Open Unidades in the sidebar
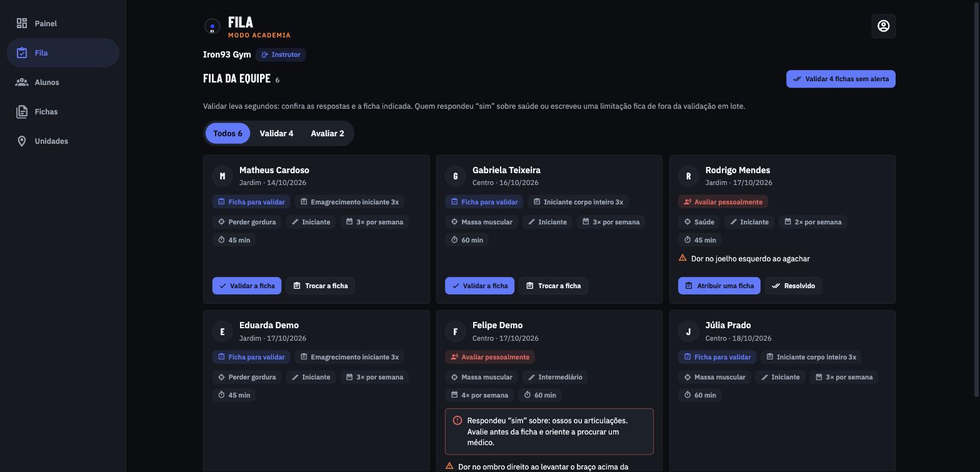Image resolution: width=980 pixels, height=472 pixels. 63,141
